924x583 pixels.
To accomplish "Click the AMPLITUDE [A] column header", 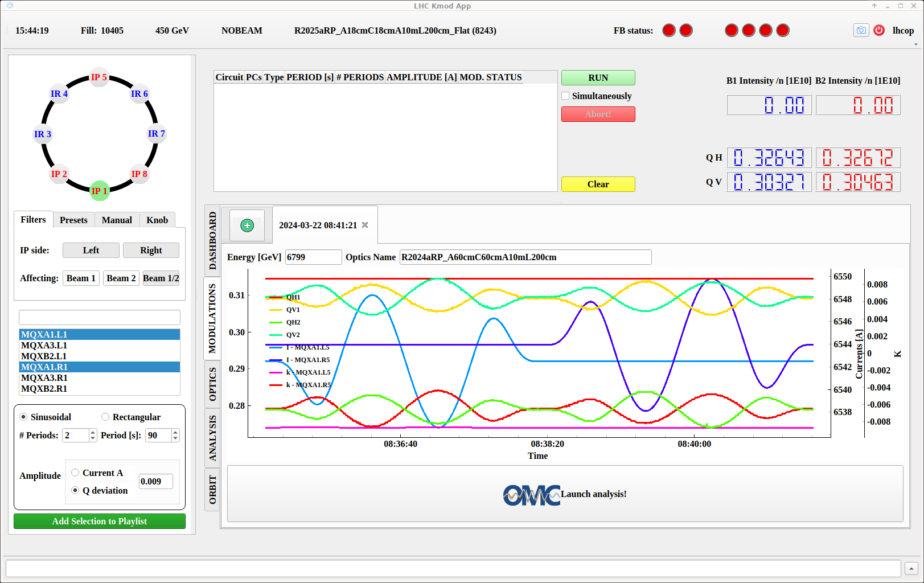I will click(422, 77).
